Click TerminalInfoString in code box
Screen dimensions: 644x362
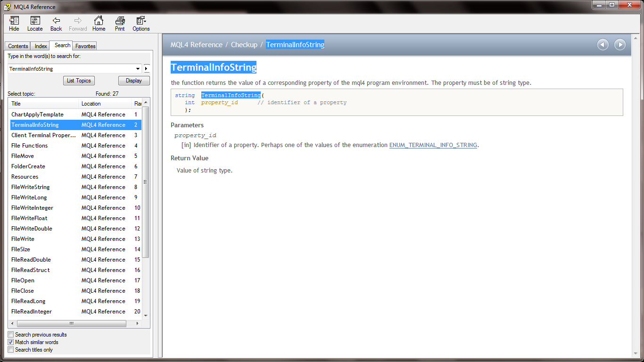(x=231, y=95)
